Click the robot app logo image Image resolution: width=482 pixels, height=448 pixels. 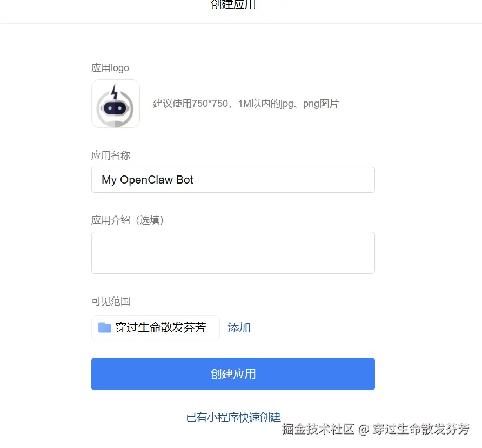116,104
